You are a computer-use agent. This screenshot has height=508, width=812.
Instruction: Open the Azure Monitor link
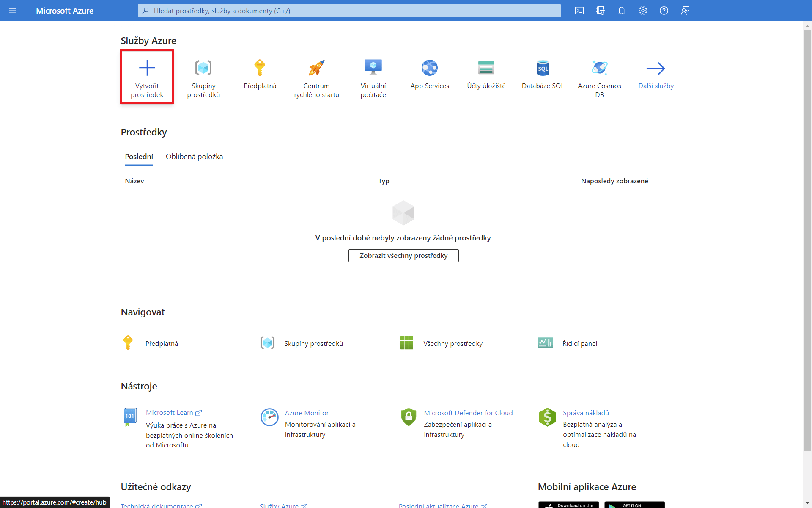pos(307,413)
